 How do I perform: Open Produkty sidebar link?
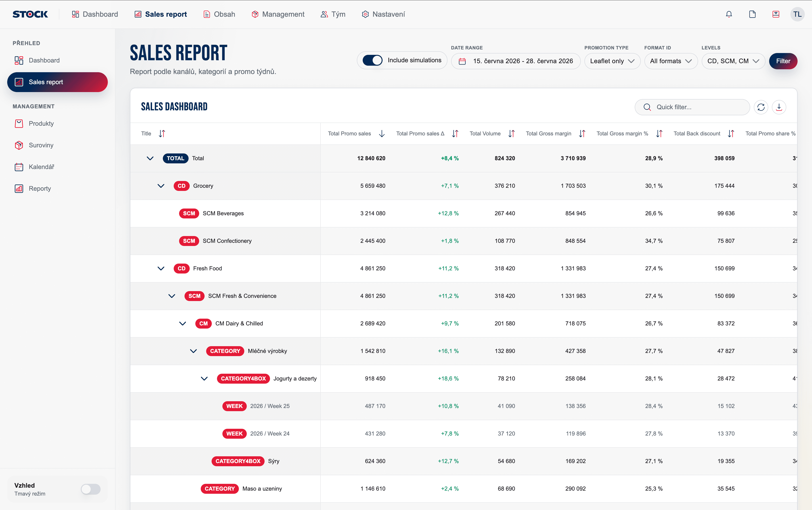coord(41,123)
